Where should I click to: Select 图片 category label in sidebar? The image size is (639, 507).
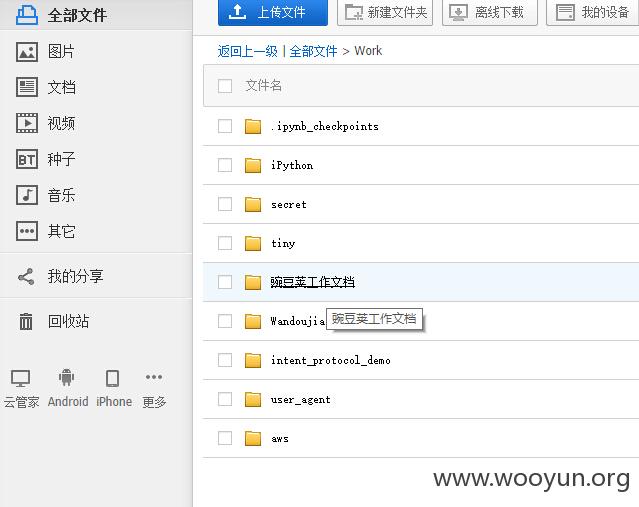click(x=61, y=52)
